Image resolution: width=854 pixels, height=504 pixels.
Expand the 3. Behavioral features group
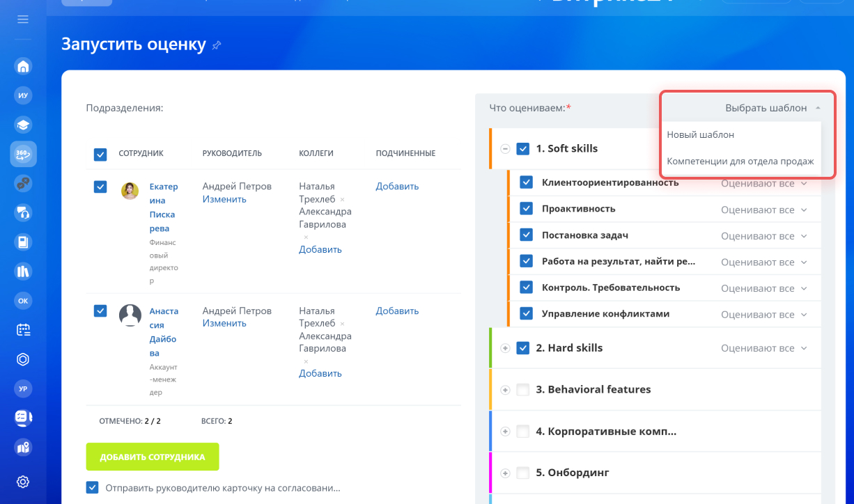[x=505, y=390]
